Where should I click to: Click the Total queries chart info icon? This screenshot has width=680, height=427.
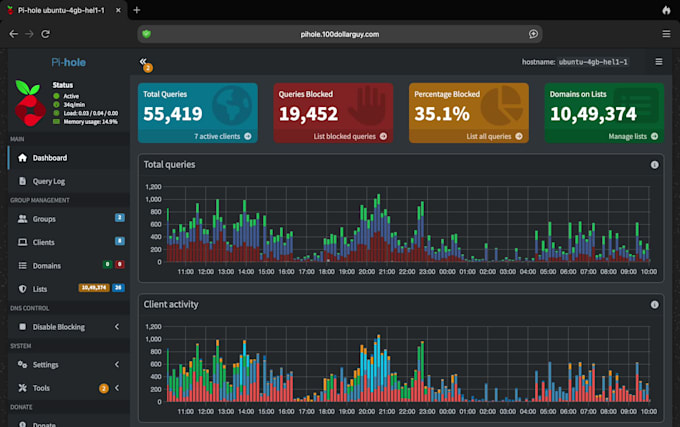pyautogui.click(x=654, y=165)
